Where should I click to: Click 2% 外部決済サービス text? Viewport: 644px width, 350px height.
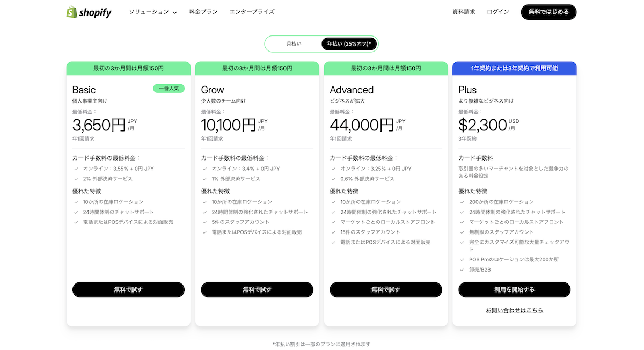point(107,179)
